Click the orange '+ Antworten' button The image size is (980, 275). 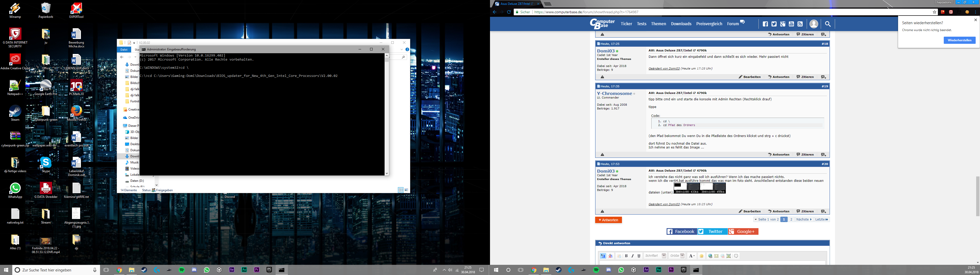click(x=608, y=220)
